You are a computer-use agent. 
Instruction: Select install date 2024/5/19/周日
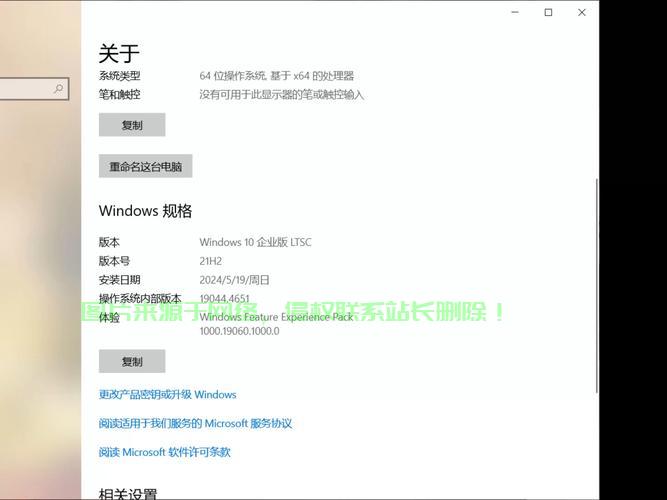(234, 280)
